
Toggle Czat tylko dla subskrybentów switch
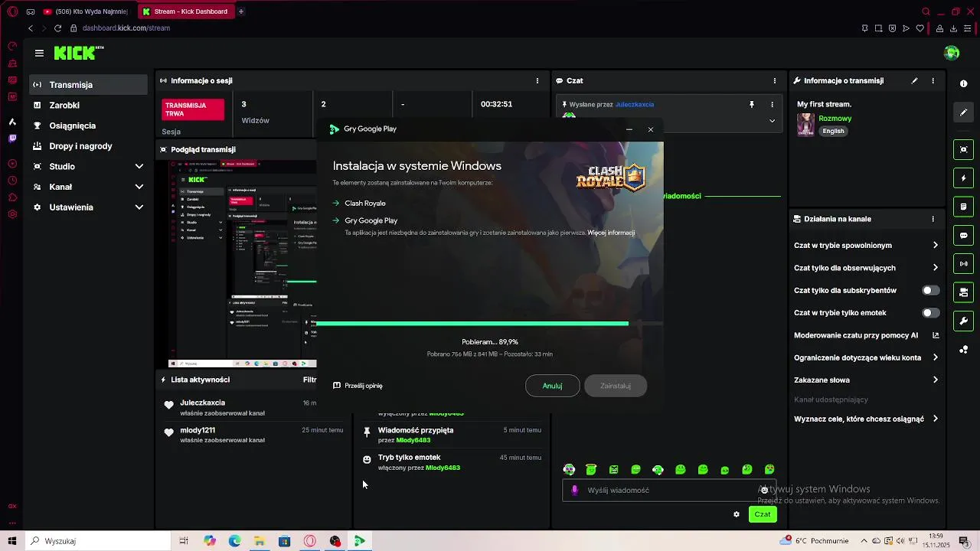pyautogui.click(x=930, y=290)
